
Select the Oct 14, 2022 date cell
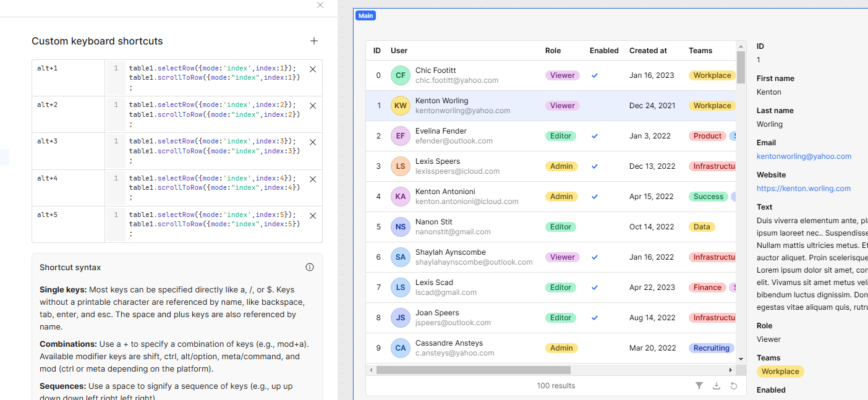pos(652,227)
